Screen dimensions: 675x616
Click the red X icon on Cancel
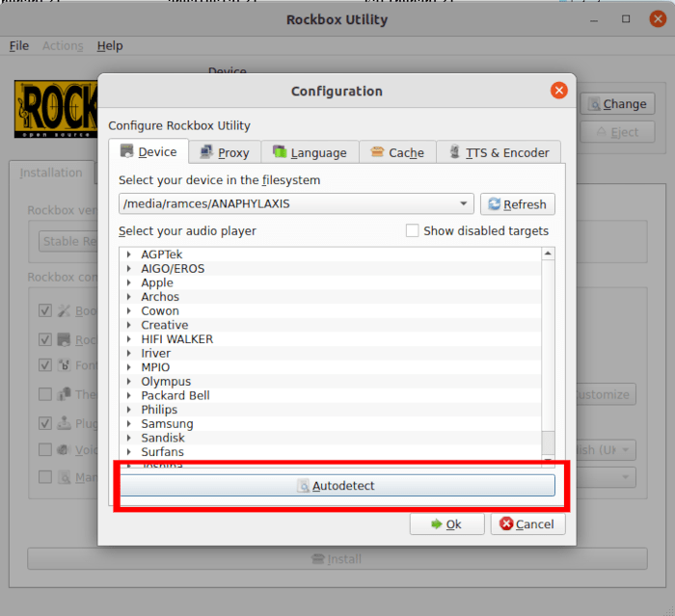click(506, 523)
